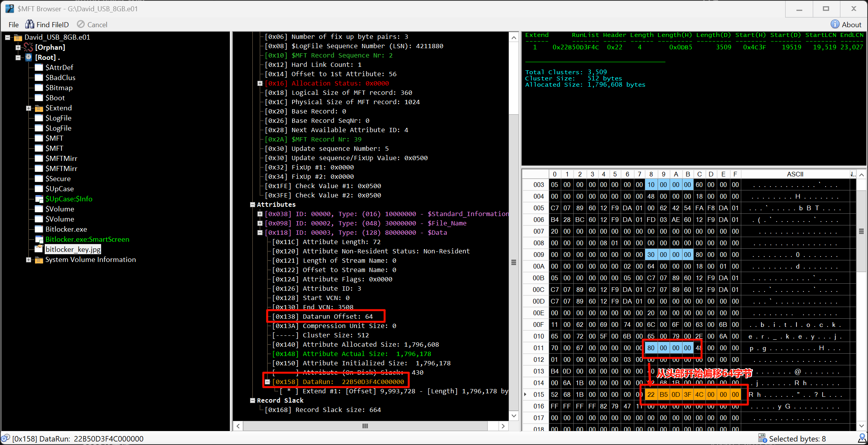Expand the $Standard_Information attribute
868x445 pixels.
point(260,214)
